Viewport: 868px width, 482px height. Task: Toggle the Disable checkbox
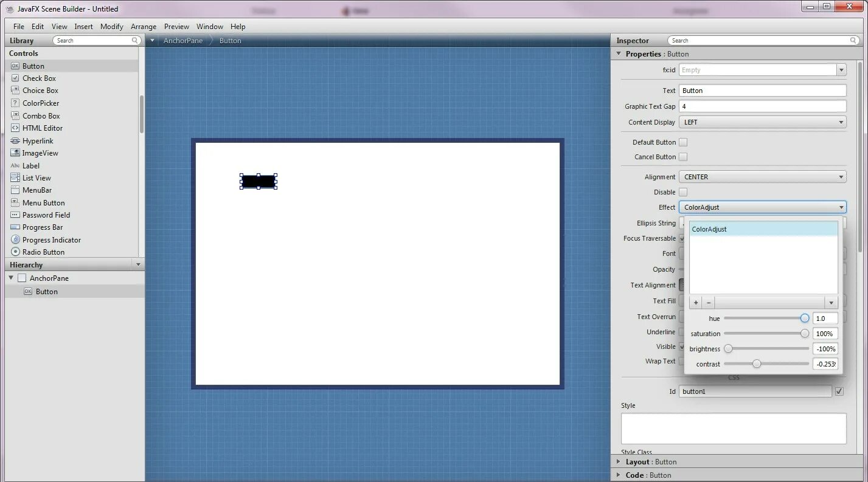[683, 192]
